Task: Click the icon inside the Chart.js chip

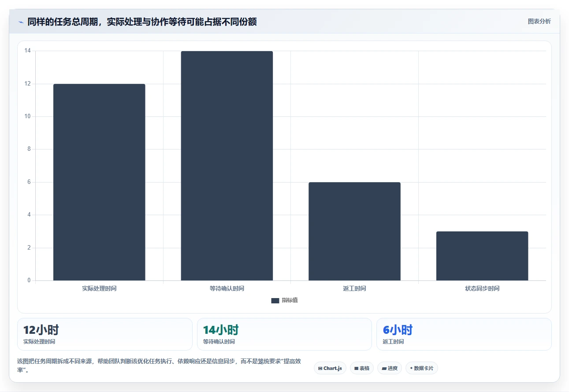Action: click(320, 368)
